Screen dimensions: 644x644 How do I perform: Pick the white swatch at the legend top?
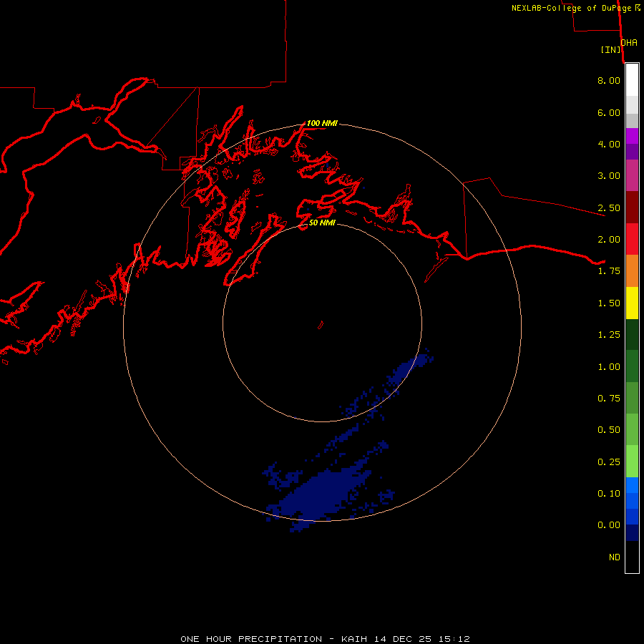[632, 80]
